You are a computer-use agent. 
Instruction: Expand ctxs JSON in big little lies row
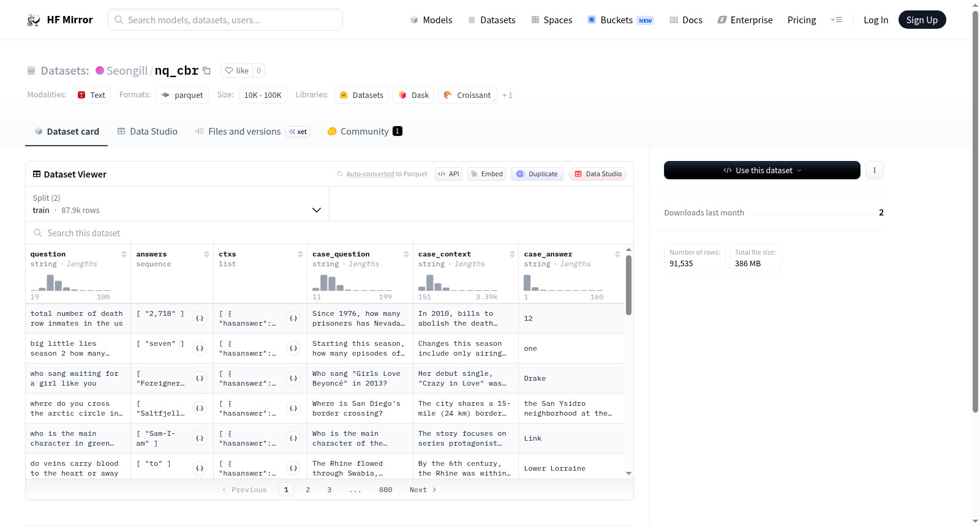pos(293,348)
